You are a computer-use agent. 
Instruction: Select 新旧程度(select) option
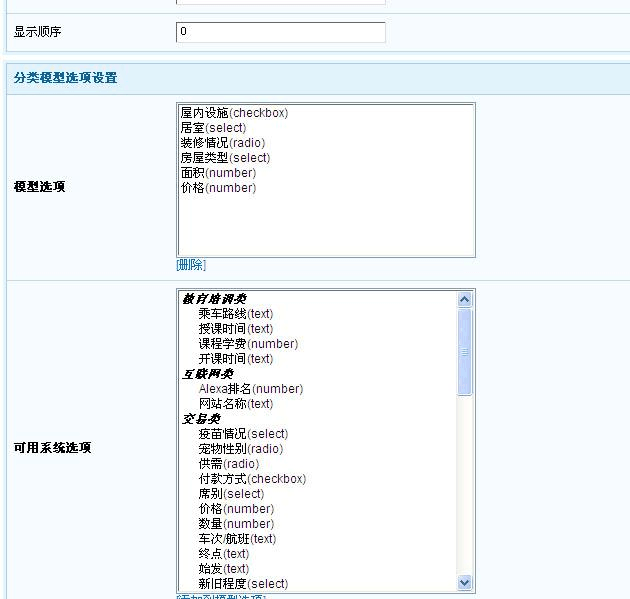(243, 584)
